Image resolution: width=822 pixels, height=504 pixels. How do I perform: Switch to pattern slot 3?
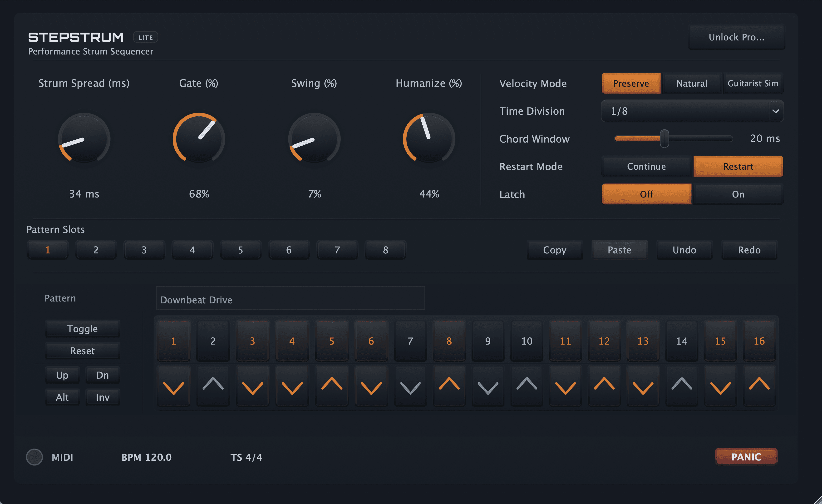click(144, 250)
